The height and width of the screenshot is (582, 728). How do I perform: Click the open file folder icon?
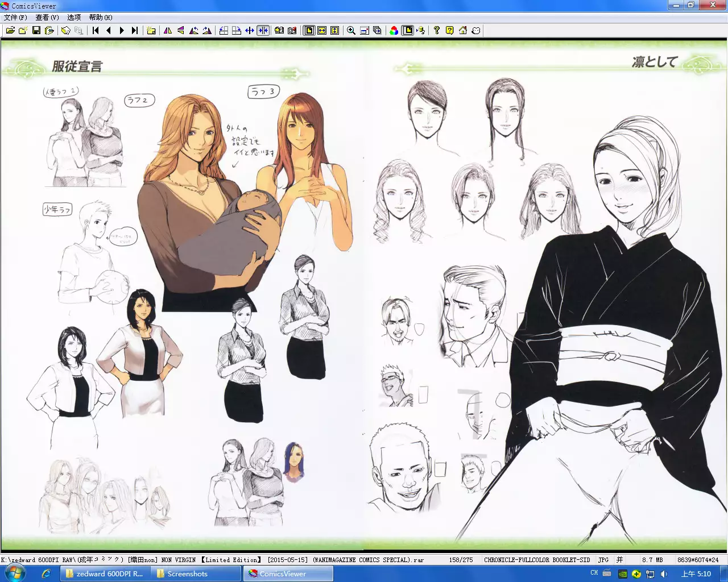tap(10, 31)
